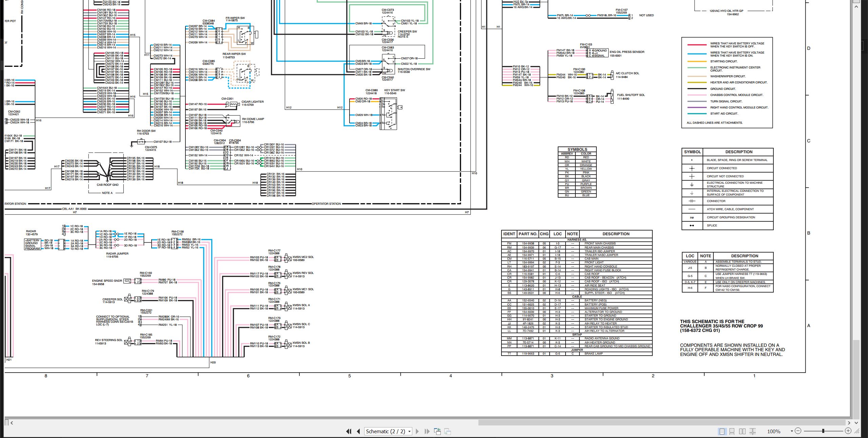Click the KEY START SW label
The height and width of the screenshot is (438, 868).
394,90
